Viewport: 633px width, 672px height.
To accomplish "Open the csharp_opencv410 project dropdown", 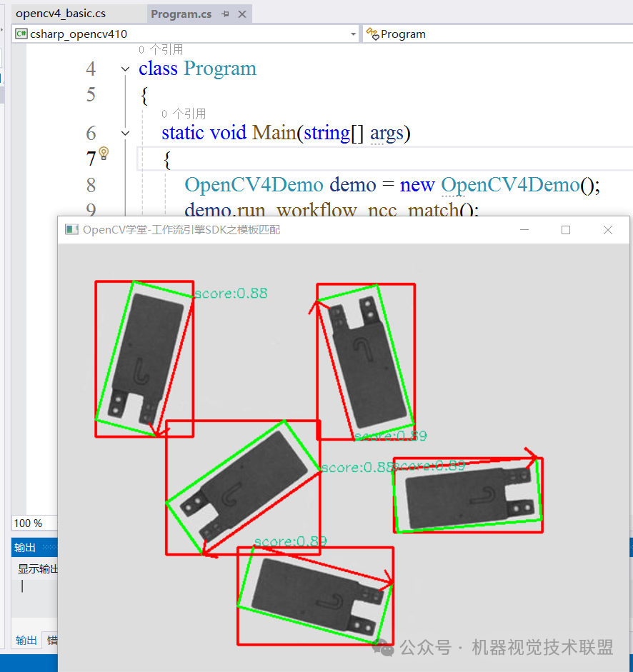I will (x=353, y=34).
